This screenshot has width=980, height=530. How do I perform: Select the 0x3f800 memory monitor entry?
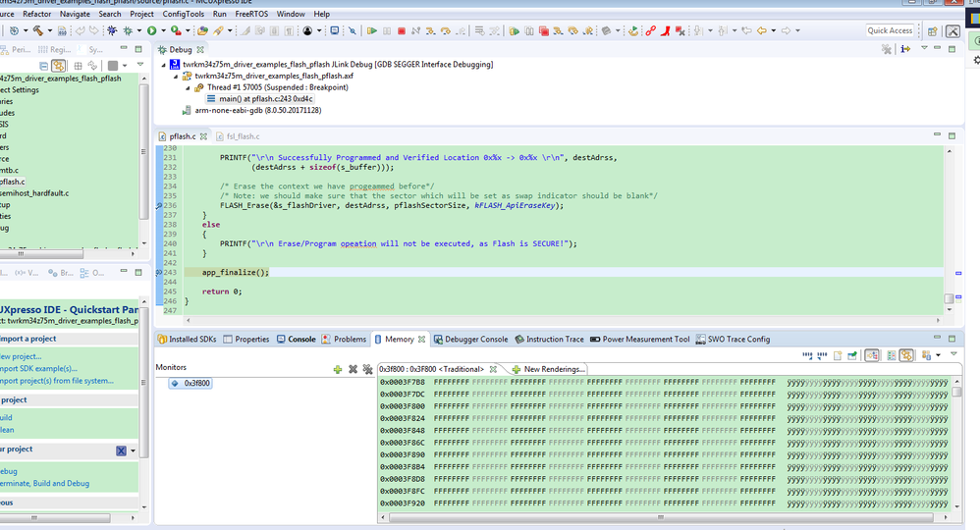tap(191, 383)
